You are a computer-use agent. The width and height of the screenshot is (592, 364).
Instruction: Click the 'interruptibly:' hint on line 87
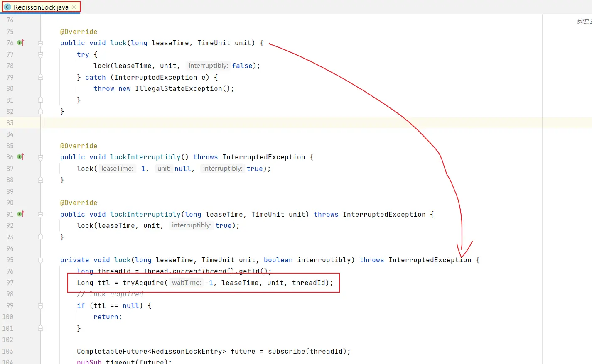tap(223, 169)
